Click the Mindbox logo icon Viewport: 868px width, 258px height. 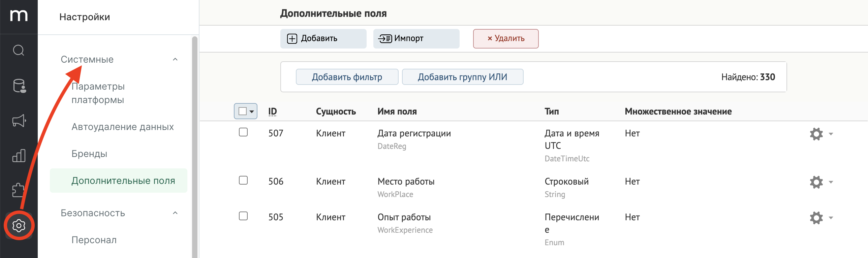point(19,15)
